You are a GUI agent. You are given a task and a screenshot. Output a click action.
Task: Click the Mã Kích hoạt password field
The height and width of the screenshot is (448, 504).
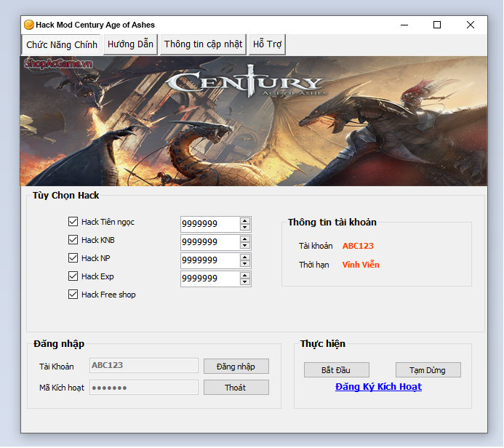pos(144,387)
